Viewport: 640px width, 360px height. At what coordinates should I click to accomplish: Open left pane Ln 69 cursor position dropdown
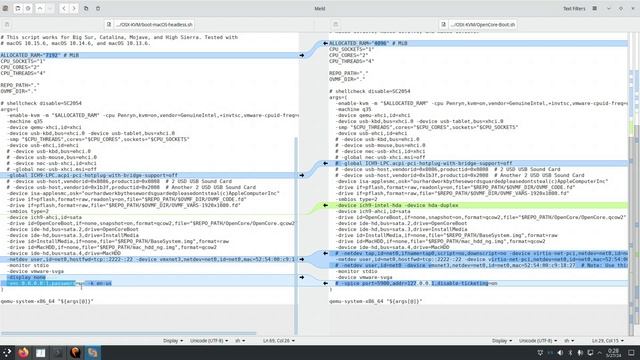[279, 340]
